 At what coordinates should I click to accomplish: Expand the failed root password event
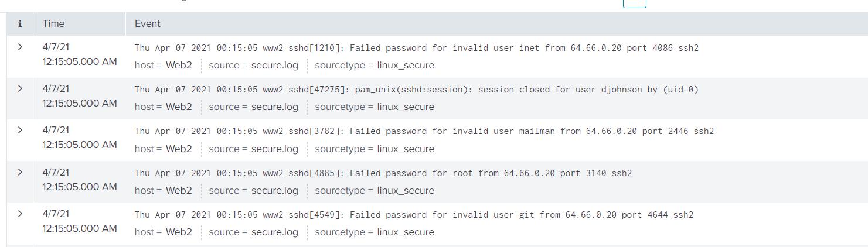20,172
